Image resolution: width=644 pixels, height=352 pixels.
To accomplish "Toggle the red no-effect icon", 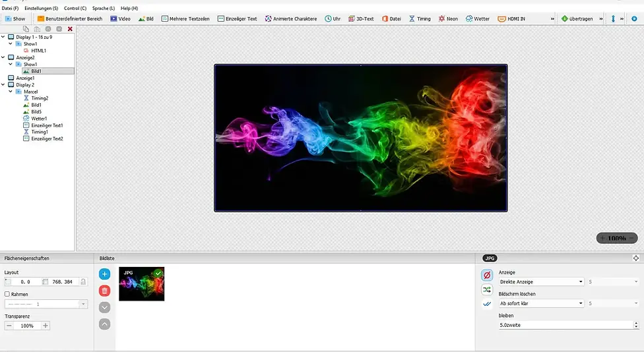I will coord(487,276).
